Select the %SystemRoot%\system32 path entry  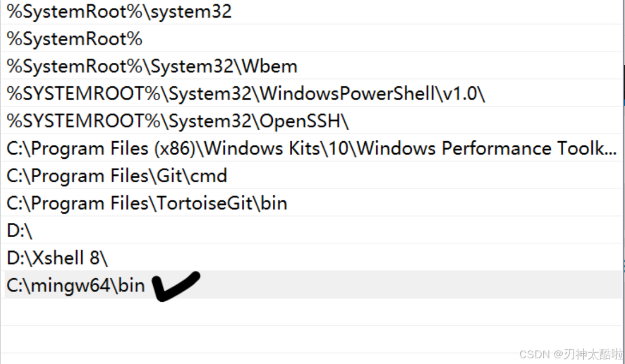[x=119, y=11]
